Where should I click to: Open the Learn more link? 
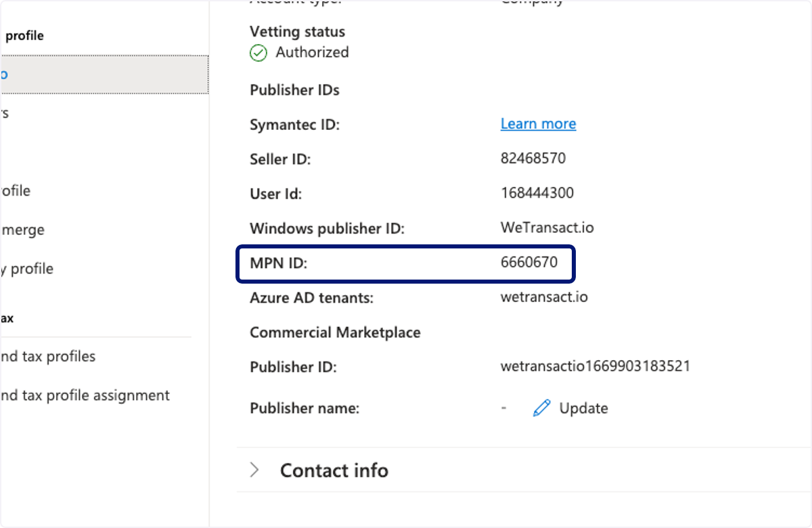(x=538, y=124)
